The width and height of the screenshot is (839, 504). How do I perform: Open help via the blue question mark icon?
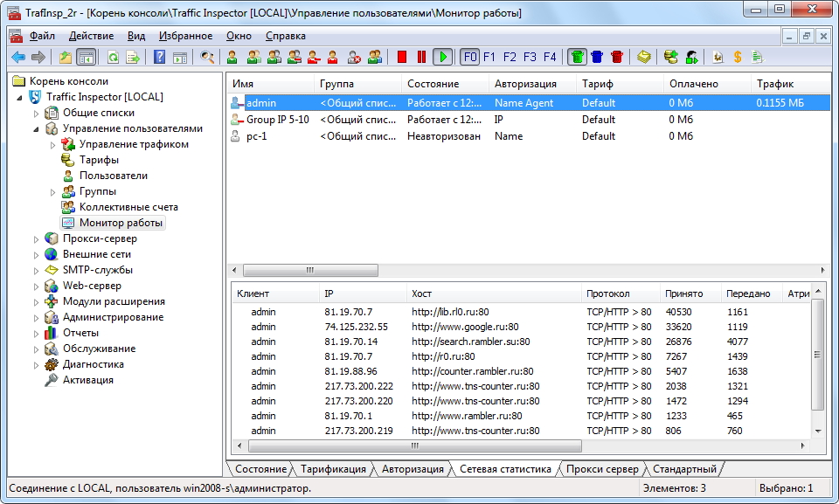click(x=159, y=57)
